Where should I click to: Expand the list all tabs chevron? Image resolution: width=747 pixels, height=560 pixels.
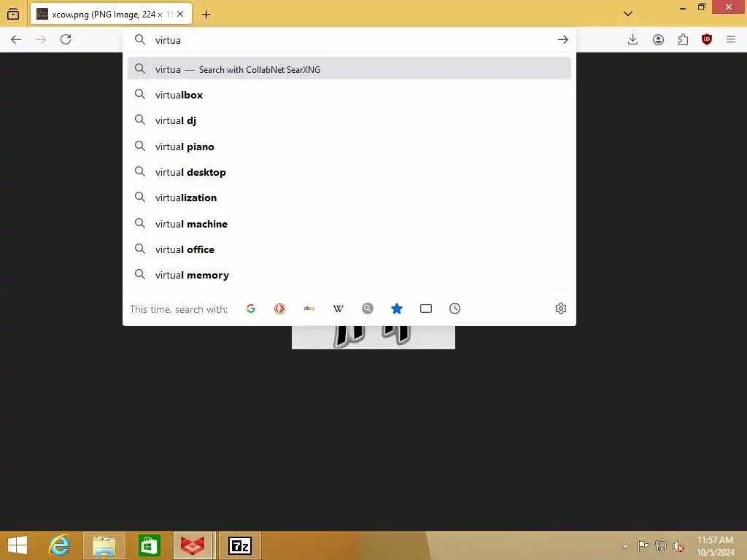point(628,14)
